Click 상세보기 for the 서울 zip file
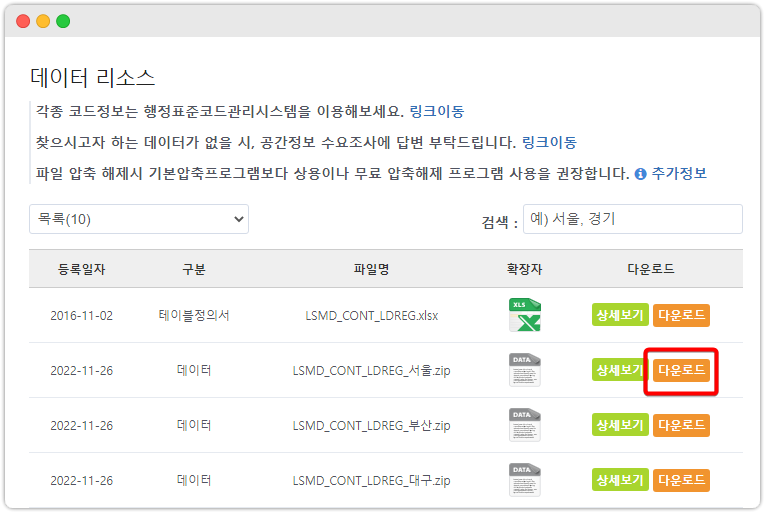This screenshot has width=765, height=513. [620, 370]
